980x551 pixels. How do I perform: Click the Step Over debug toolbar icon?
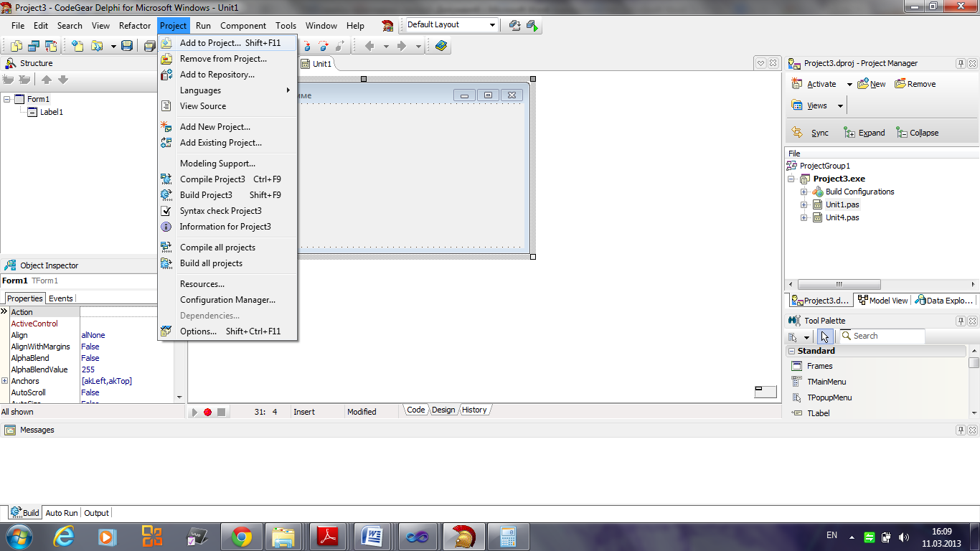[x=323, y=46]
